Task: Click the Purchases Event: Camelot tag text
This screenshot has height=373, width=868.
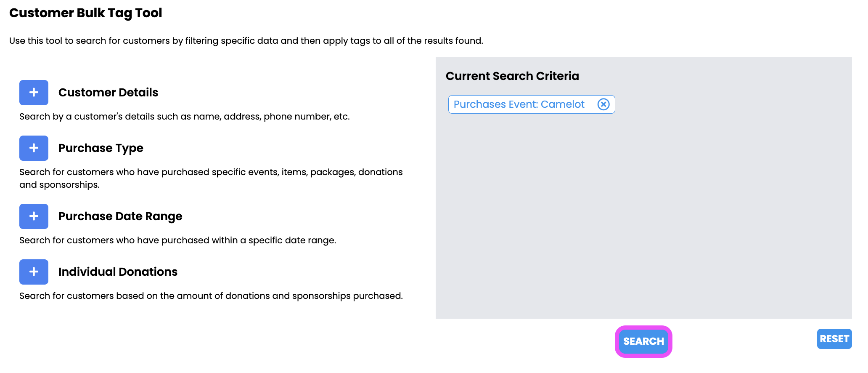Action: [519, 104]
